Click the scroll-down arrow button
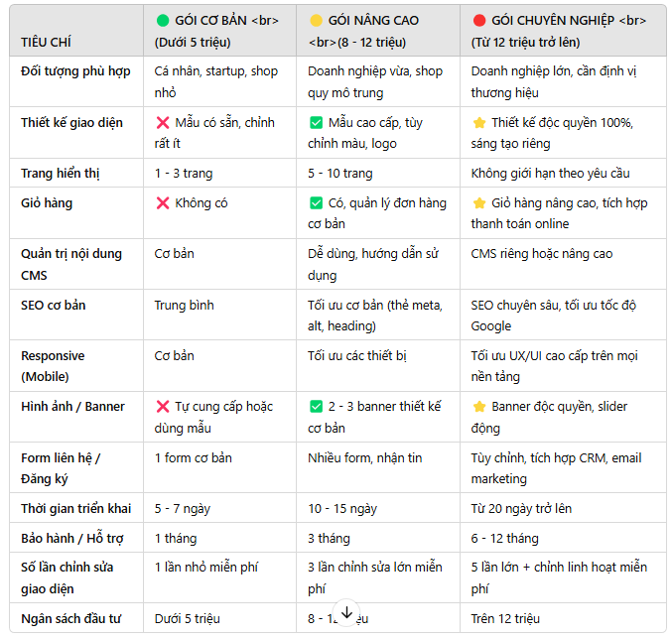Image resolution: width=672 pixels, height=638 pixels. (x=345, y=613)
